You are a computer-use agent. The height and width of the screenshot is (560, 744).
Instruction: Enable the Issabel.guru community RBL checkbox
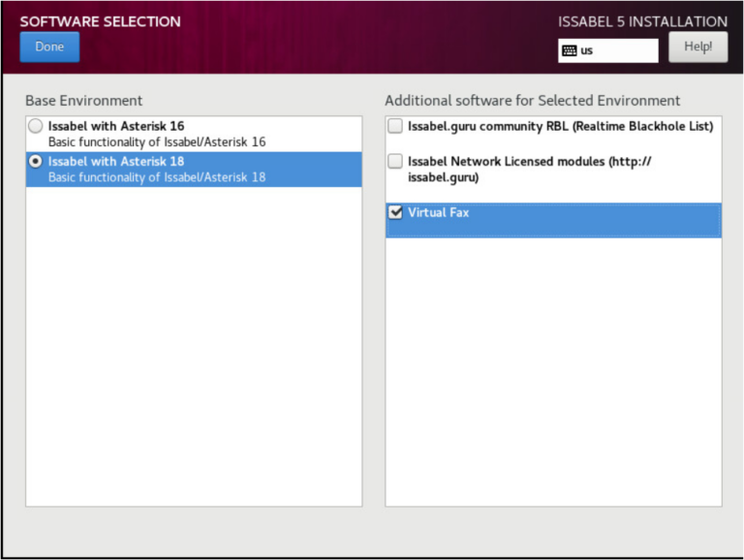[395, 126]
